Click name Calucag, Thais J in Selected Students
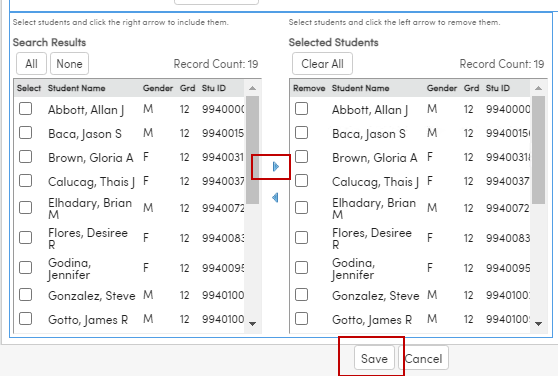The image size is (558, 376). [375, 182]
